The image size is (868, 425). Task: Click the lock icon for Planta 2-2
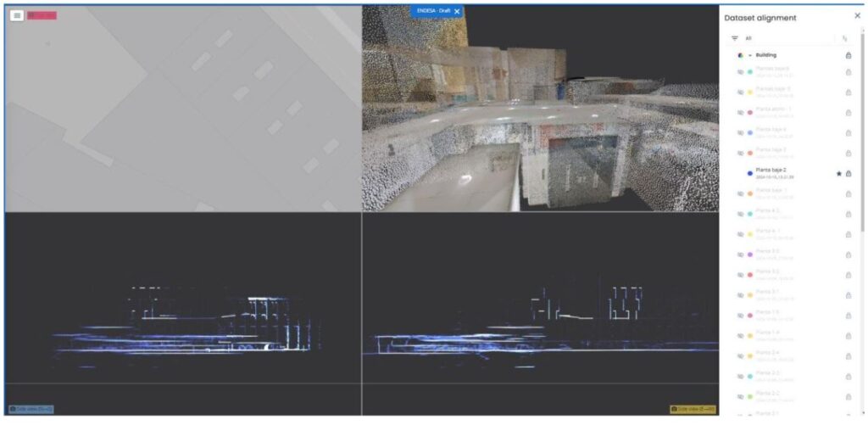click(x=849, y=397)
